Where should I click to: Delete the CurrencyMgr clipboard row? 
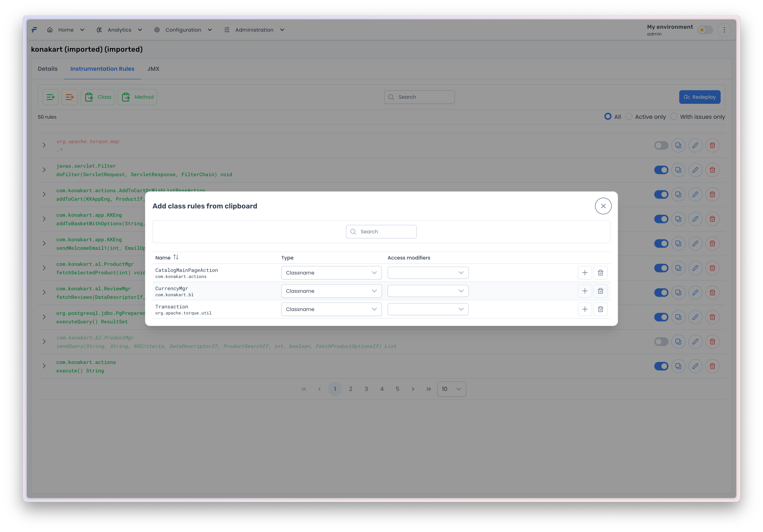click(x=600, y=291)
